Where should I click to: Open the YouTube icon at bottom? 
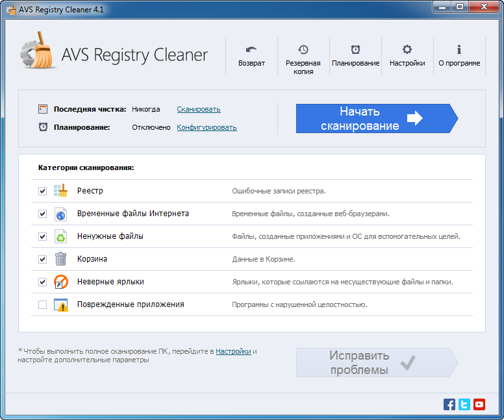[x=479, y=404]
